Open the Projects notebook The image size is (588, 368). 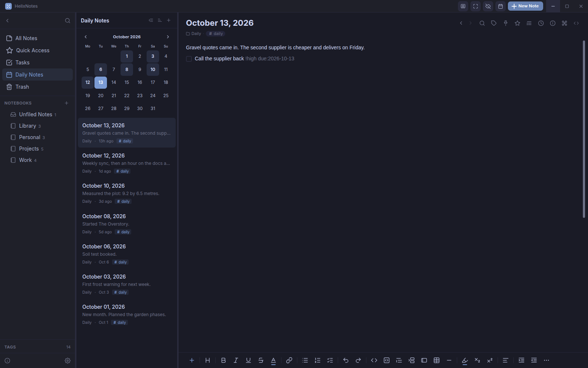[37, 149]
